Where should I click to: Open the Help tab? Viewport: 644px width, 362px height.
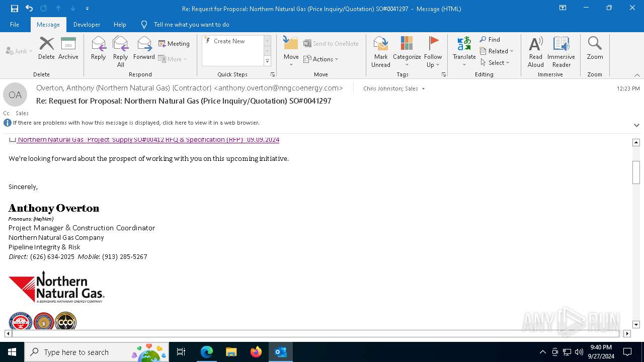[x=120, y=24]
